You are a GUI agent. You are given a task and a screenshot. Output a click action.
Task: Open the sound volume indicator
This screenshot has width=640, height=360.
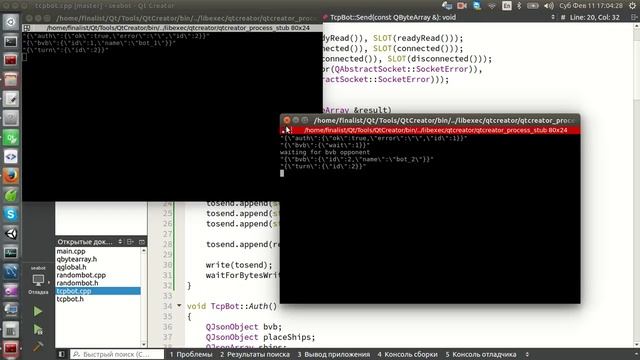(x=549, y=6)
